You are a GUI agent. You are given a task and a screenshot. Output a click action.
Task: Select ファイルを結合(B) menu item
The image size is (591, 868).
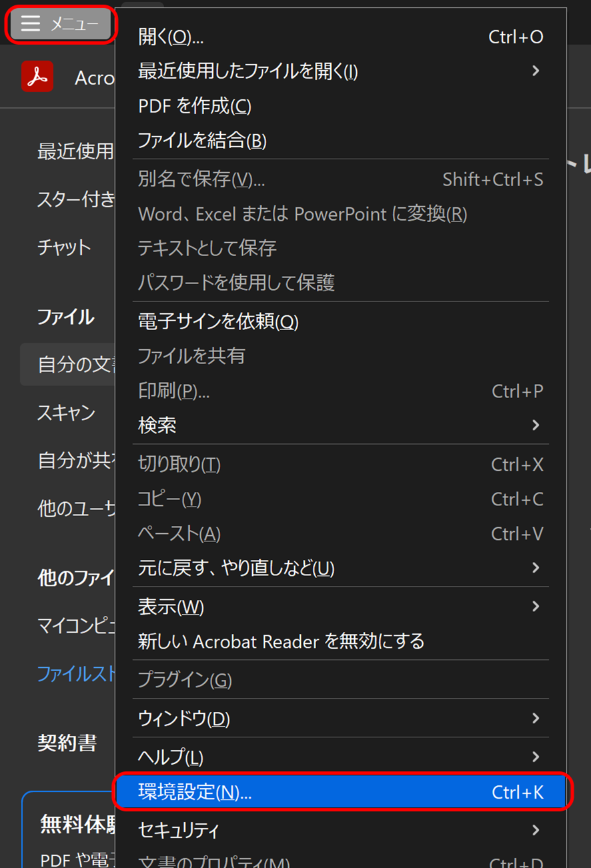tap(201, 141)
